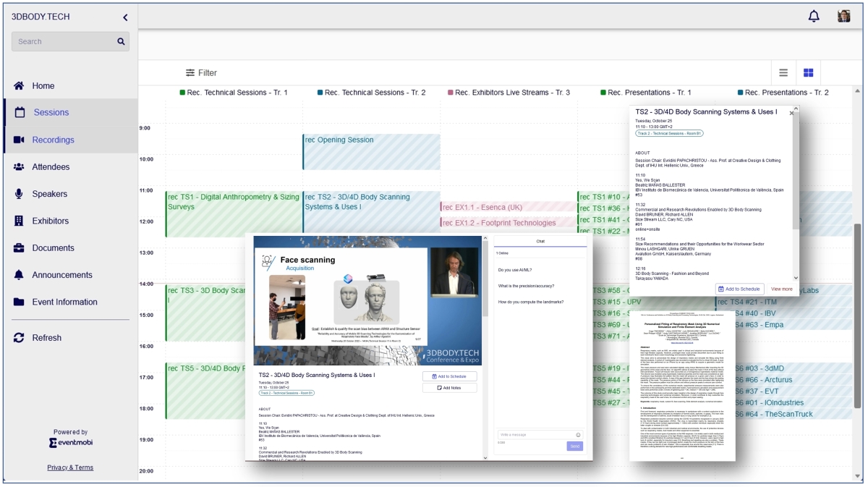Switch to grid view layout

[x=808, y=73]
